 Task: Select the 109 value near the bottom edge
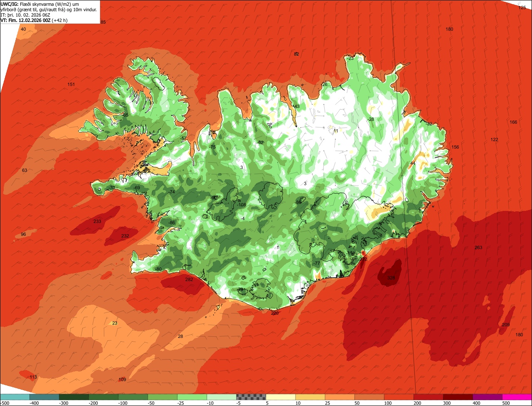click(x=122, y=379)
